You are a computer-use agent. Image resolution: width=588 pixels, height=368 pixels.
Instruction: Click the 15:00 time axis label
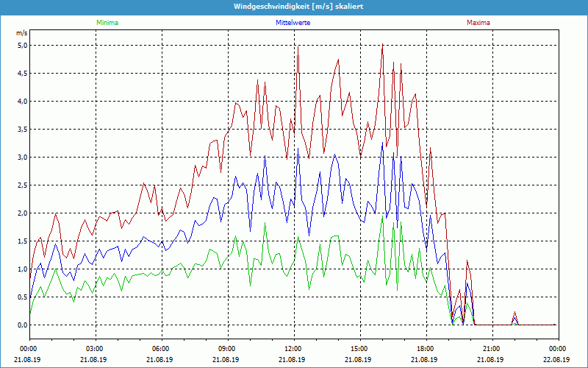pos(360,349)
